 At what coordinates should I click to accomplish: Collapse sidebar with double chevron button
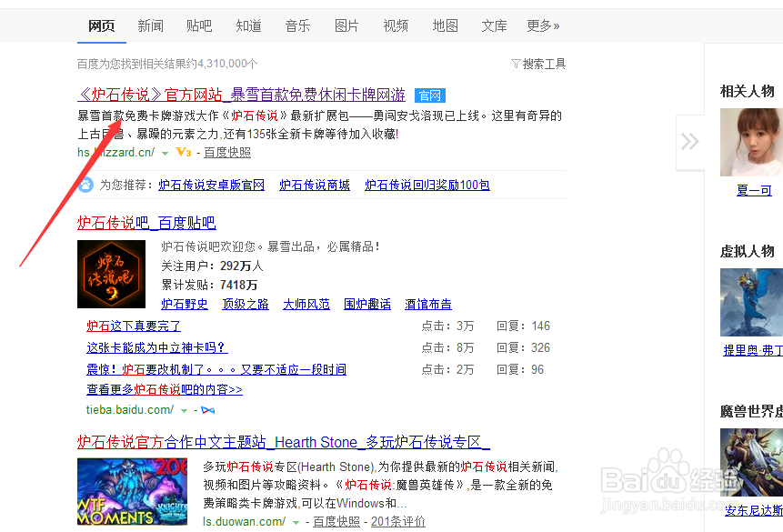690,142
